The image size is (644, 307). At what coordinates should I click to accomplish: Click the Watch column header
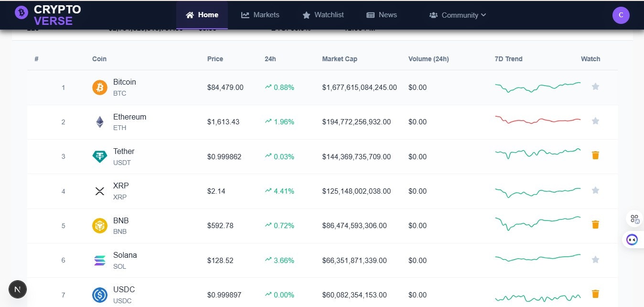pos(590,59)
